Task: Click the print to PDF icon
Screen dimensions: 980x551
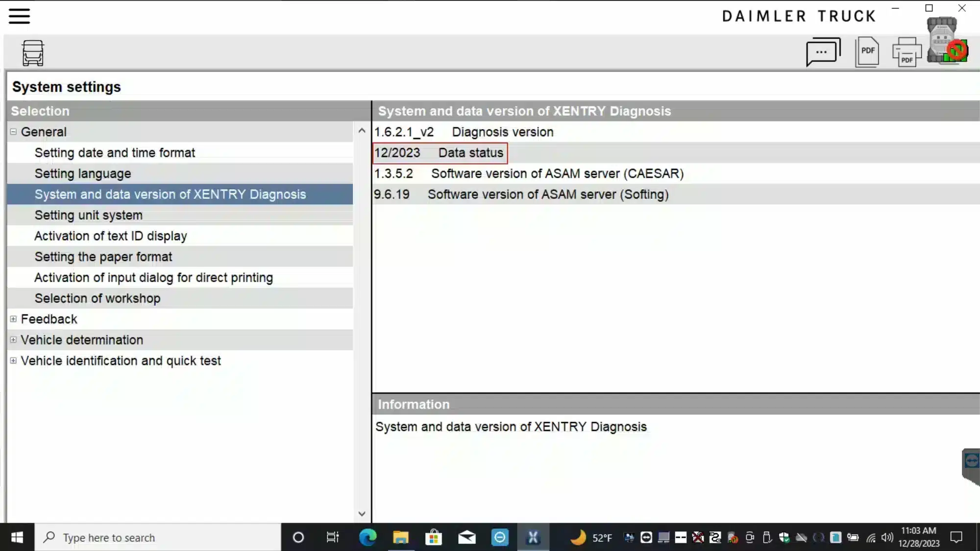Action: point(906,52)
